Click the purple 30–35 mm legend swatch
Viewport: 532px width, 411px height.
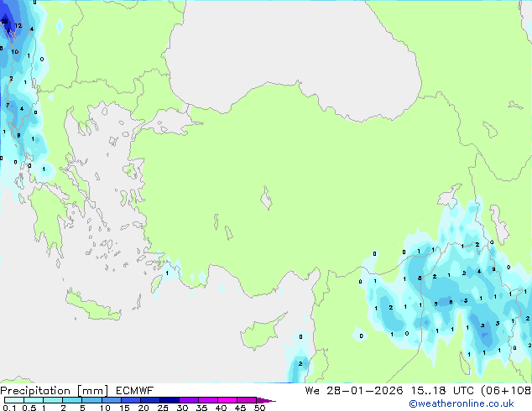[189, 400]
